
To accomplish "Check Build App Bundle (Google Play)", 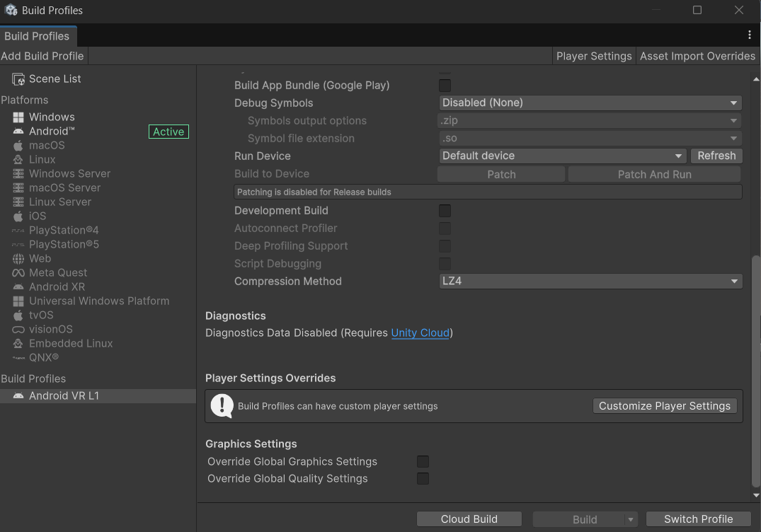I will [445, 85].
